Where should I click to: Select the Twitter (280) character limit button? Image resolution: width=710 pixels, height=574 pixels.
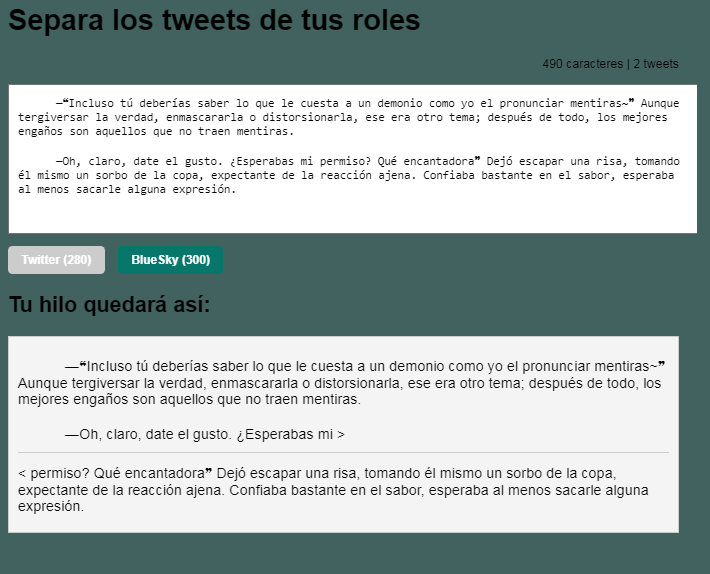point(56,260)
